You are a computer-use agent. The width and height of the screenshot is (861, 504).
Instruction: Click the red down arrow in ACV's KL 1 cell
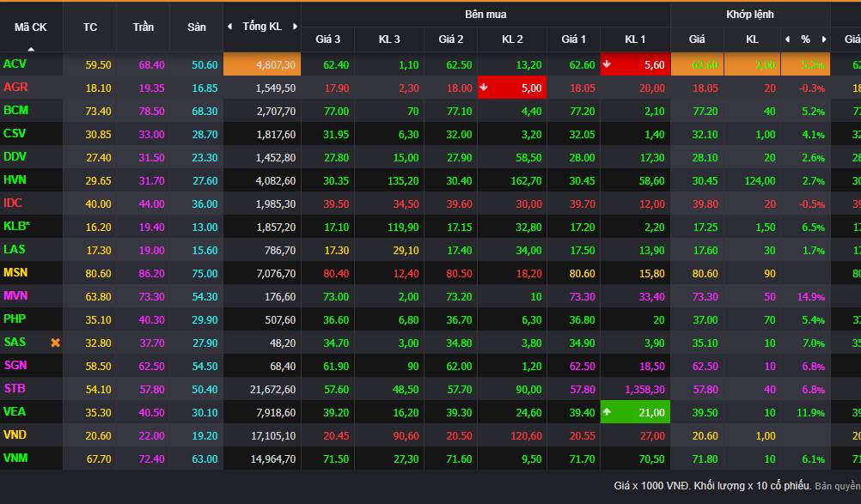(608, 64)
